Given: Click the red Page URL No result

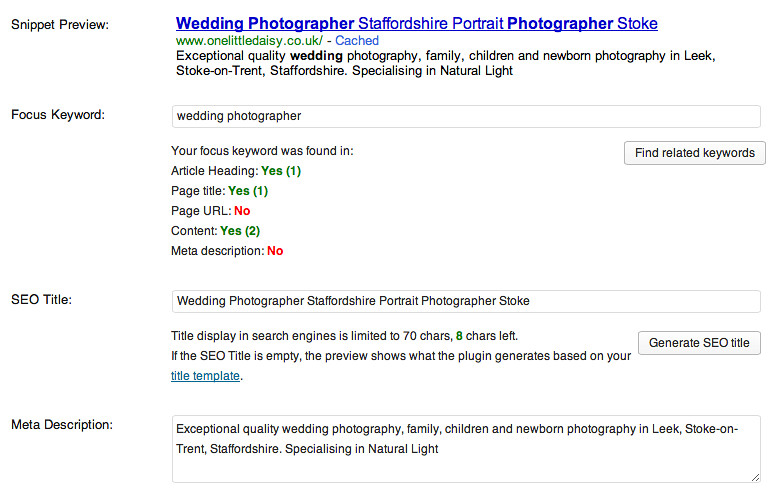Looking at the screenshot, I should [x=242, y=211].
